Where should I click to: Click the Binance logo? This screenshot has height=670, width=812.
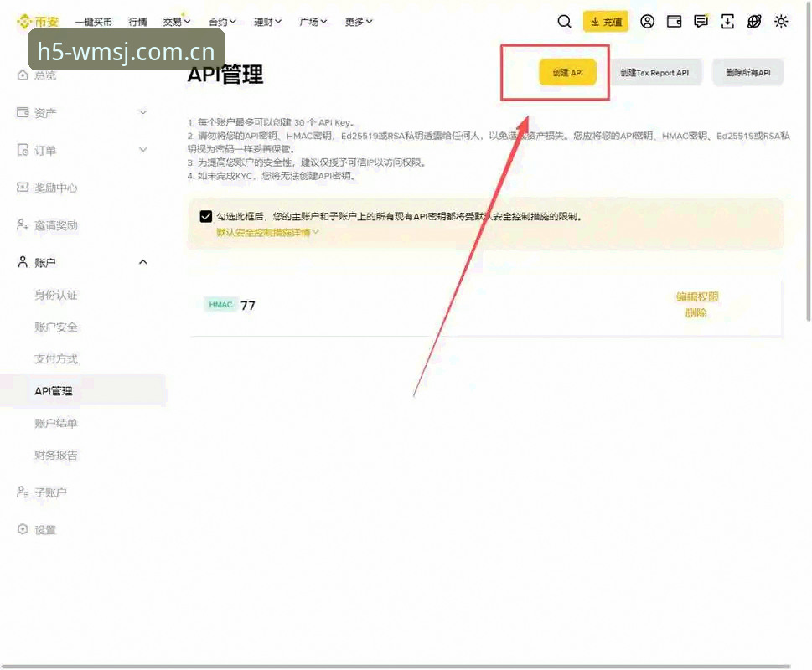point(38,22)
